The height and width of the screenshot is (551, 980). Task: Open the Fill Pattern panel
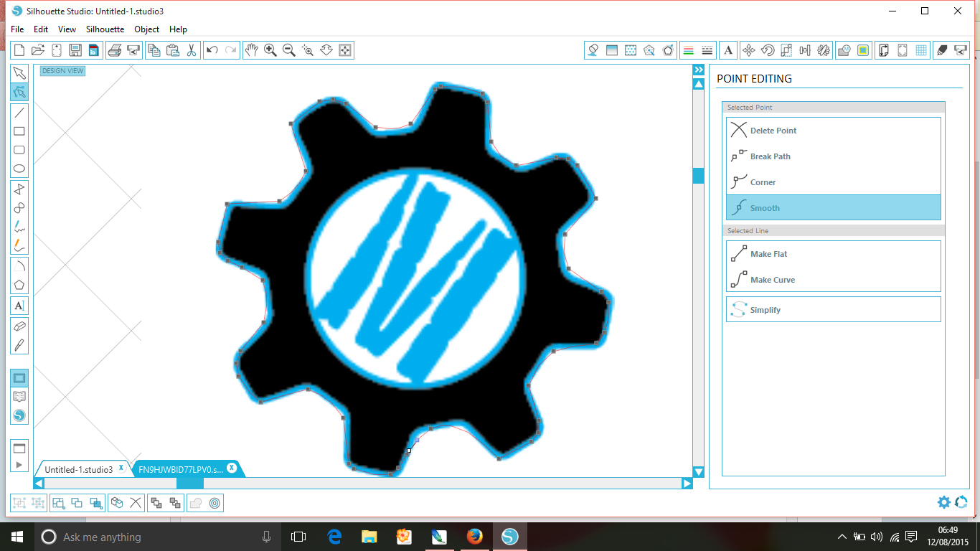coord(631,50)
